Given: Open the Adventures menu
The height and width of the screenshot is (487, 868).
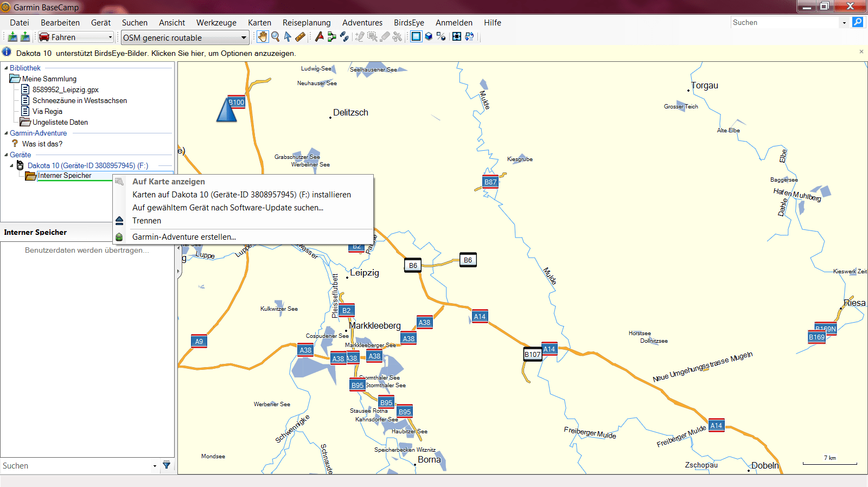Looking at the screenshot, I should 362,23.
